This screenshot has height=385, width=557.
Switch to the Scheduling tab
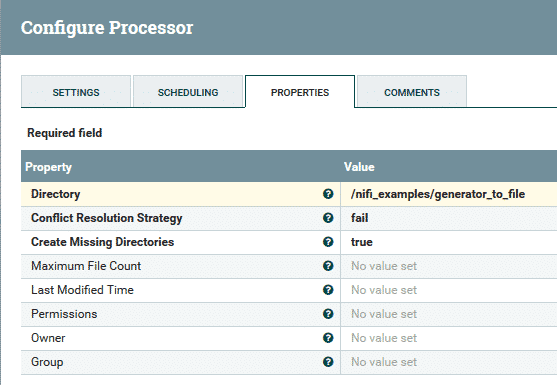click(188, 91)
